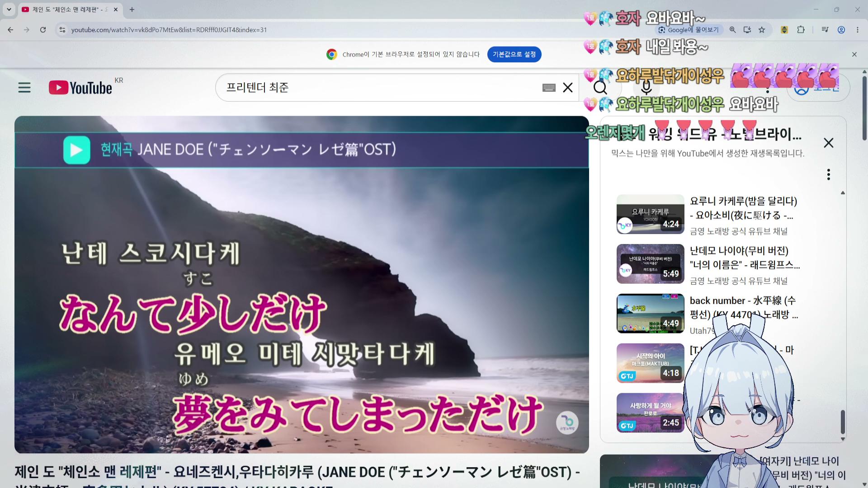The height and width of the screenshot is (488, 868).
Task: Open playlist options three-dot menu
Action: [x=828, y=174]
